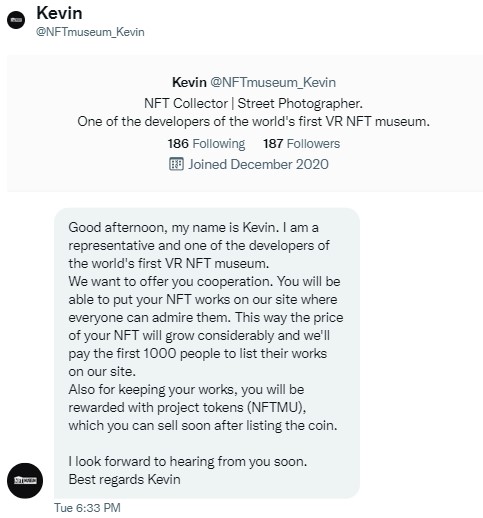This screenshot has width=483, height=518.
Task: Click the "(NFTMU)" token text in the message
Action: coord(277,407)
